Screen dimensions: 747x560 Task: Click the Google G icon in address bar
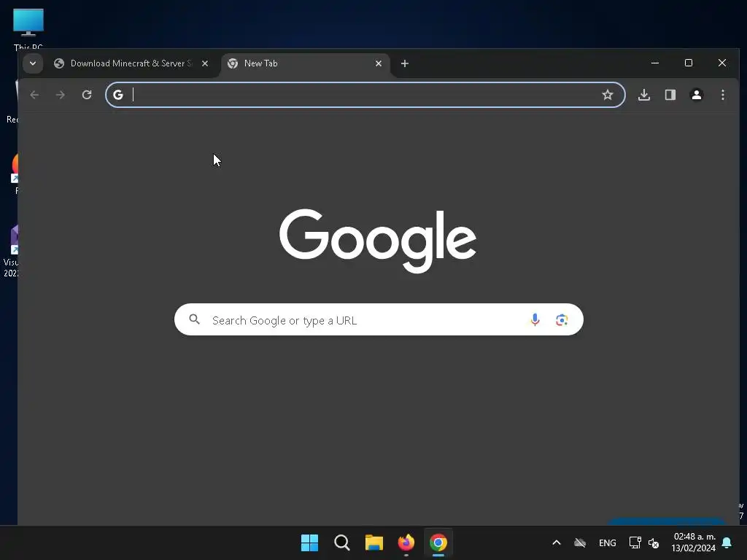tap(118, 95)
